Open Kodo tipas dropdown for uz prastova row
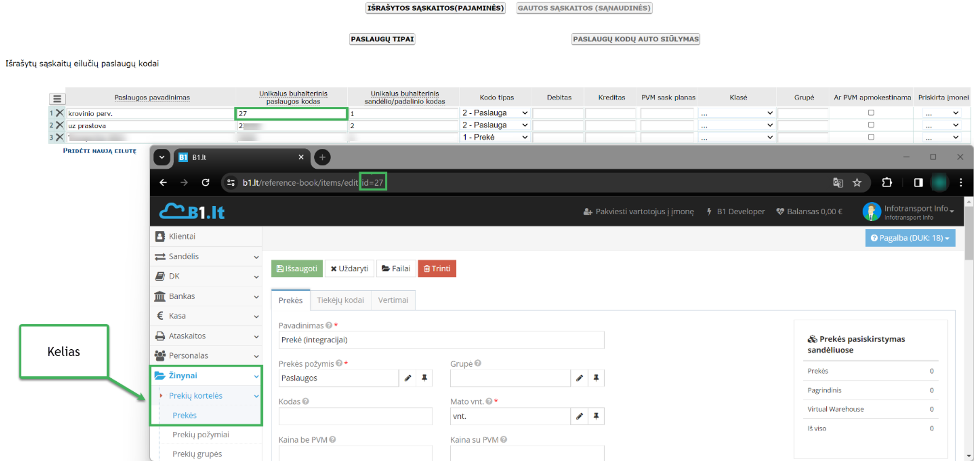Viewport: 980px width, 466px height. point(495,125)
